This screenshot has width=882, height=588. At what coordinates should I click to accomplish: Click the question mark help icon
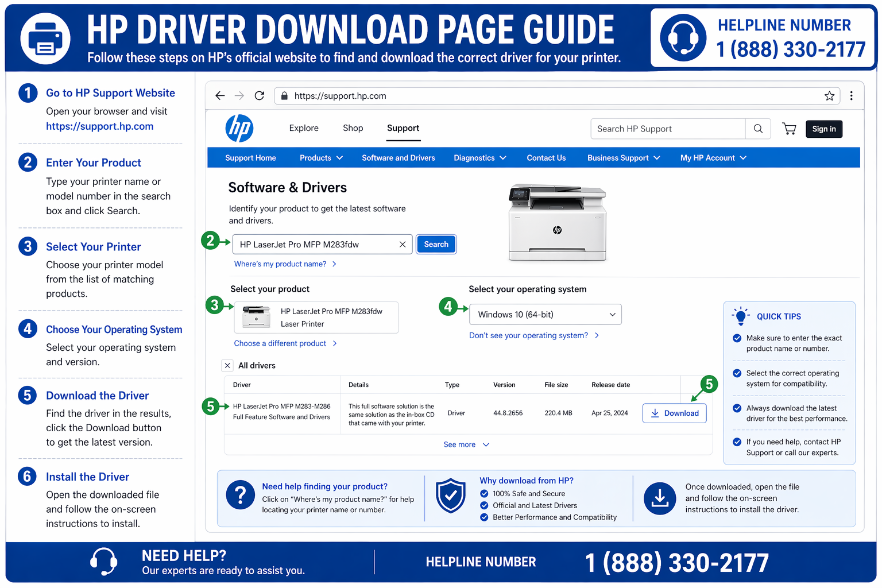pos(241,495)
